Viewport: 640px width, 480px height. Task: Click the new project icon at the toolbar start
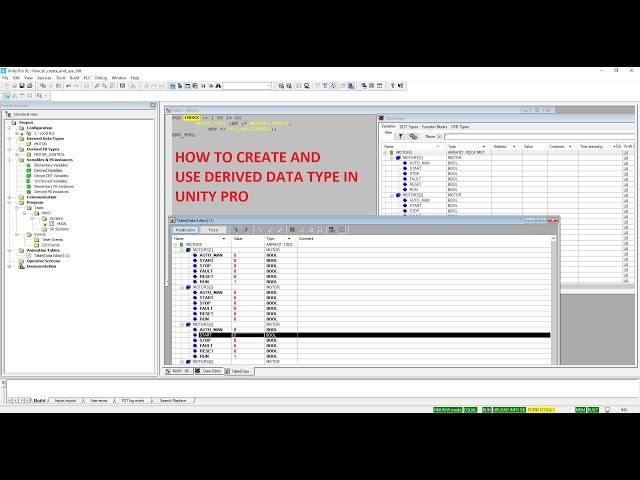[6, 86]
